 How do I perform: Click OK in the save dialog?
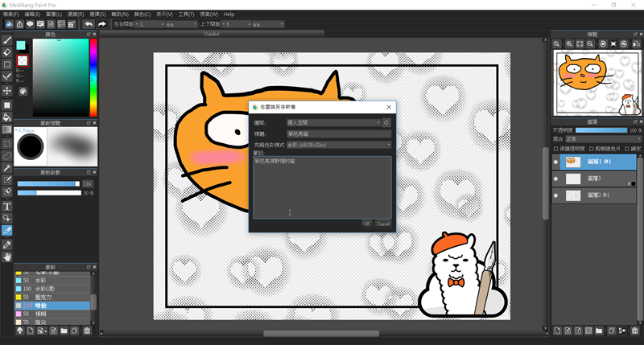(x=366, y=224)
